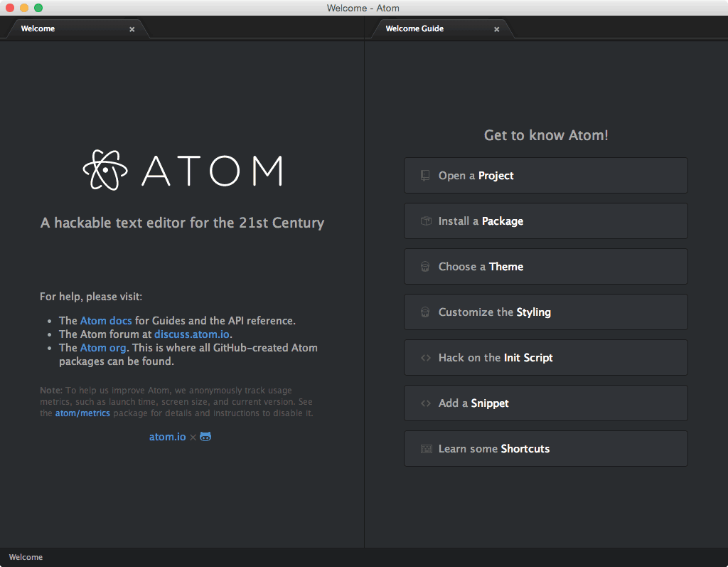
Task: Close the Welcome Guide tab
Action: pos(496,29)
